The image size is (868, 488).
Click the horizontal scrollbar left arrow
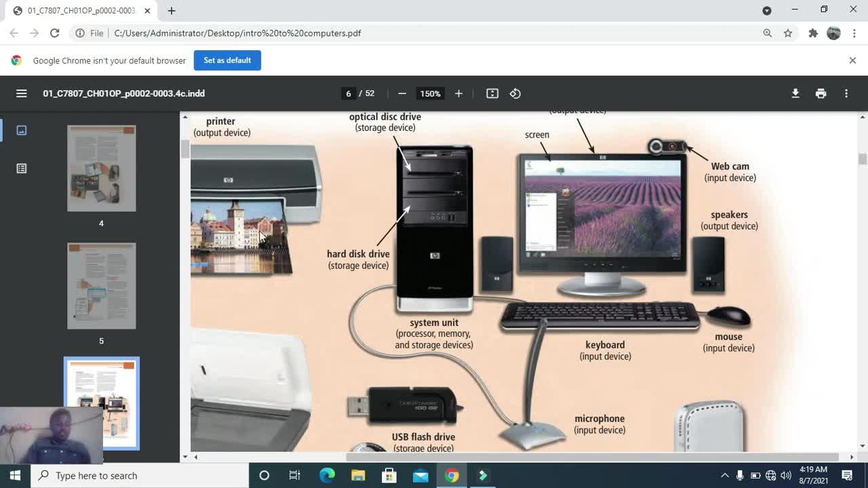tap(195, 457)
